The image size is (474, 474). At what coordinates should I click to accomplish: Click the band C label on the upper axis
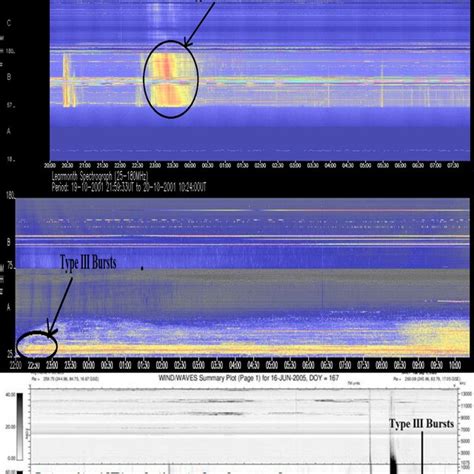pyautogui.click(x=9, y=23)
